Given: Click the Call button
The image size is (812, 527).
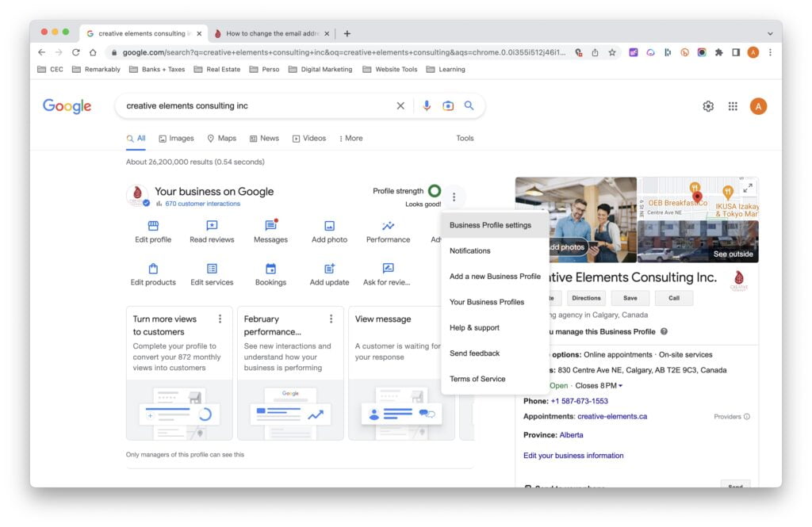Looking at the screenshot, I should tap(674, 298).
